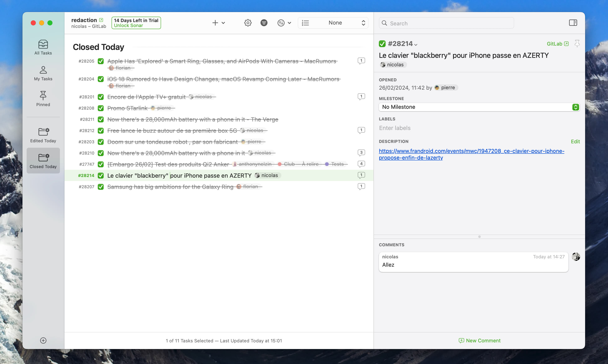
Task: Open comment bubble on task #28207
Action: point(361,186)
